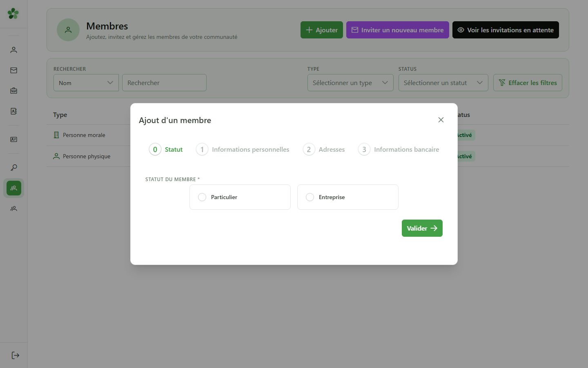This screenshot has width=588, height=368.
Task: Open the Sélectionner un statut dropdown
Action: [x=443, y=83]
